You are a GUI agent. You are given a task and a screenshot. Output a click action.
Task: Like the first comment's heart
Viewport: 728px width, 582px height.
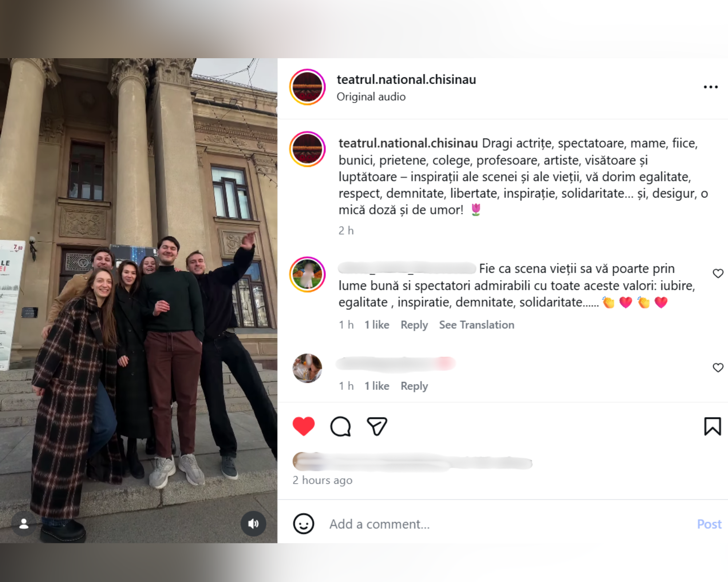coord(718,274)
